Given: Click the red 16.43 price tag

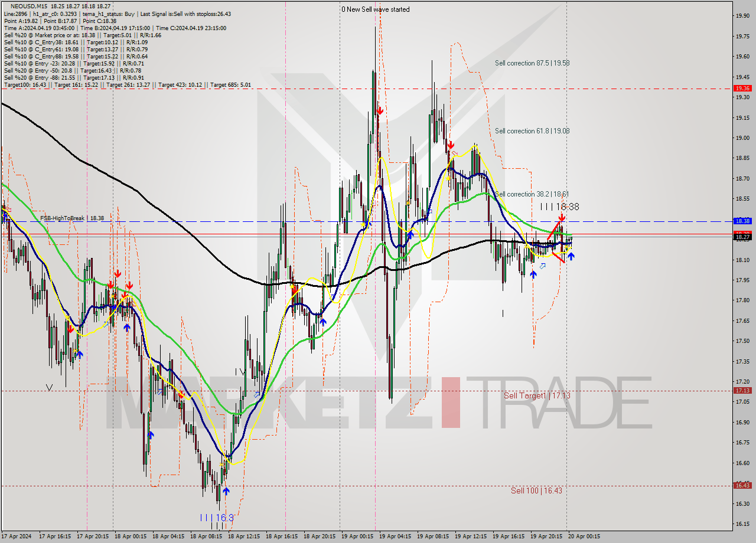Looking at the screenshot, I should (742, 485).
